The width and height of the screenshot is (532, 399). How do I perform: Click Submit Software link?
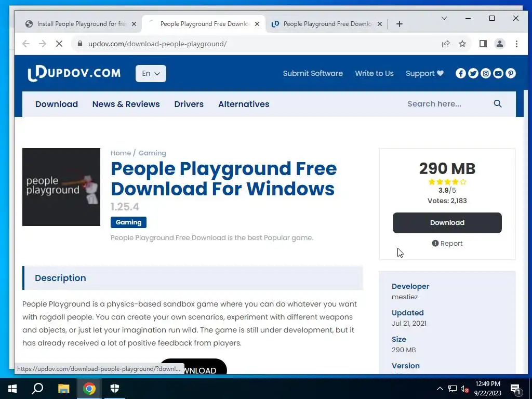[x=313, y=73]
